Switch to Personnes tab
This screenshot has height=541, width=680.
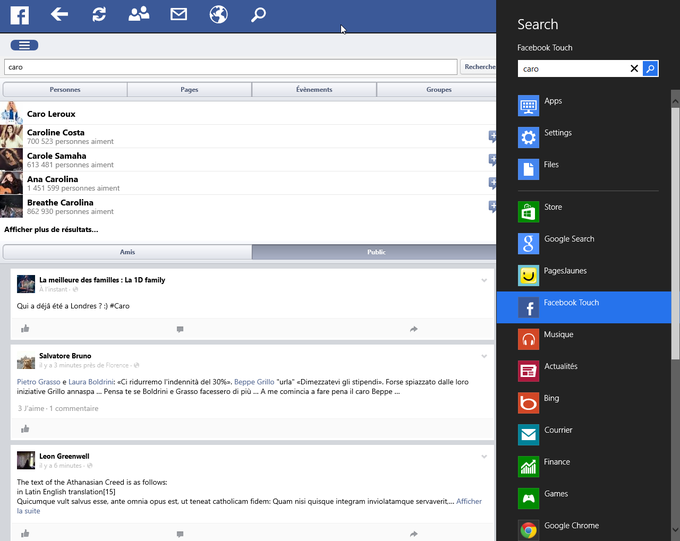tap(65, 89)
